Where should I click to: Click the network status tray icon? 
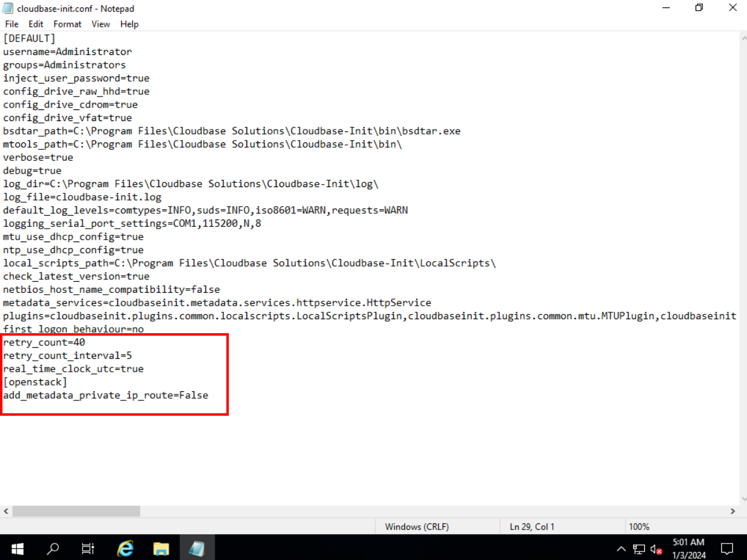[639, 548]
